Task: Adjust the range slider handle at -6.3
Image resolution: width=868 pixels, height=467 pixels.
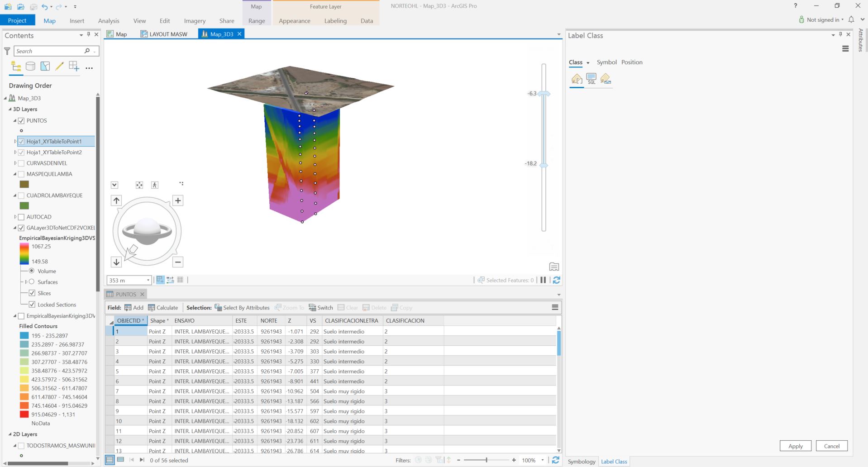Action: coord(544,94)
